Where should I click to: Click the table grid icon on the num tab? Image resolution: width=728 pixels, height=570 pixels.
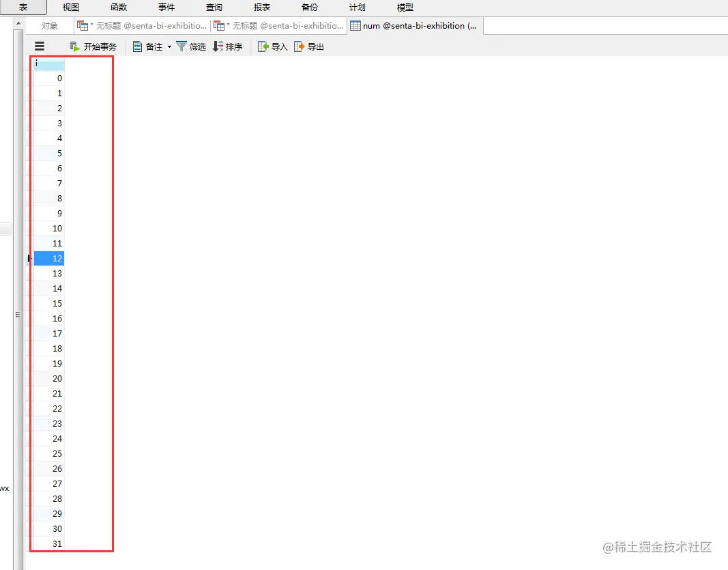pos(355,25)
